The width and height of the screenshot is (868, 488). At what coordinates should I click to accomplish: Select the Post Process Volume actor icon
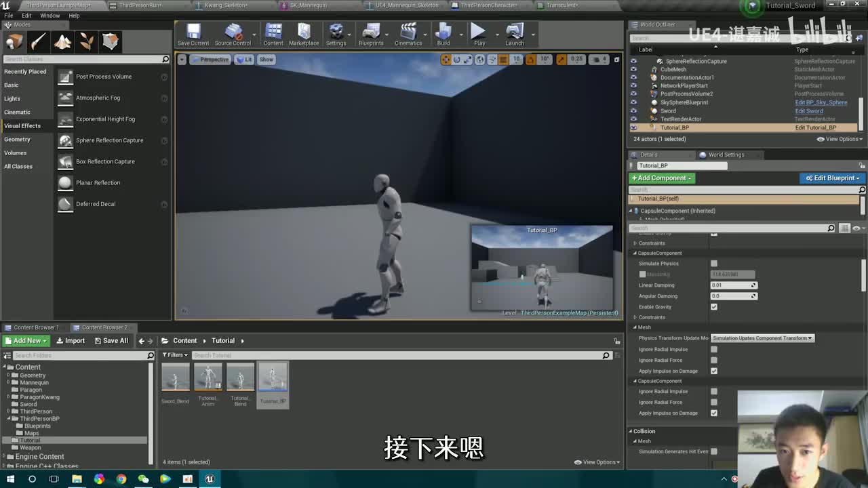click(65, 77)
